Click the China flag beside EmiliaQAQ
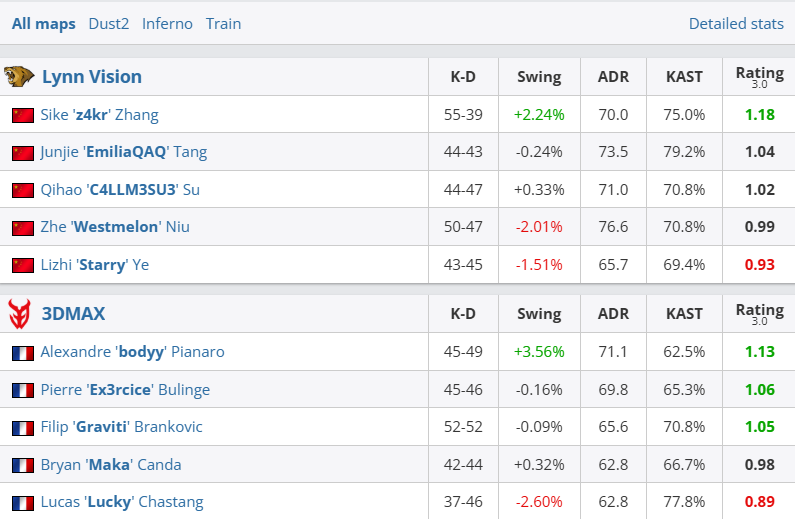 click(23, 153)
